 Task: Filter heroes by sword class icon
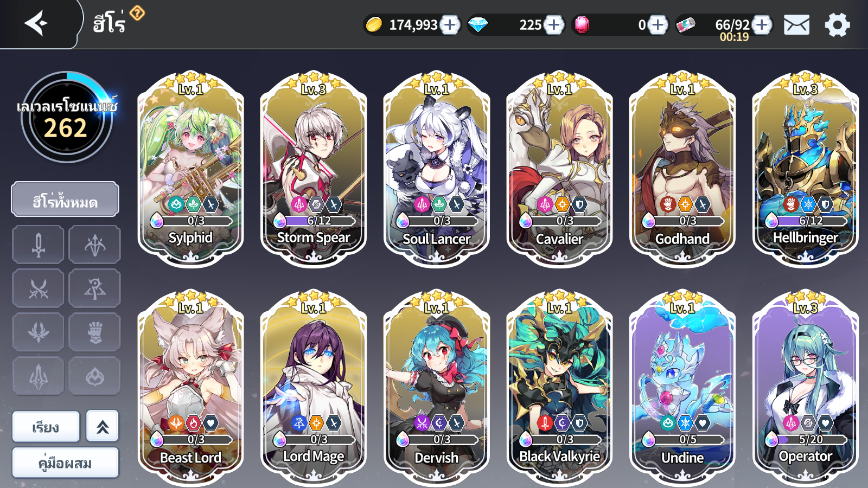click(x=38, y=245)
